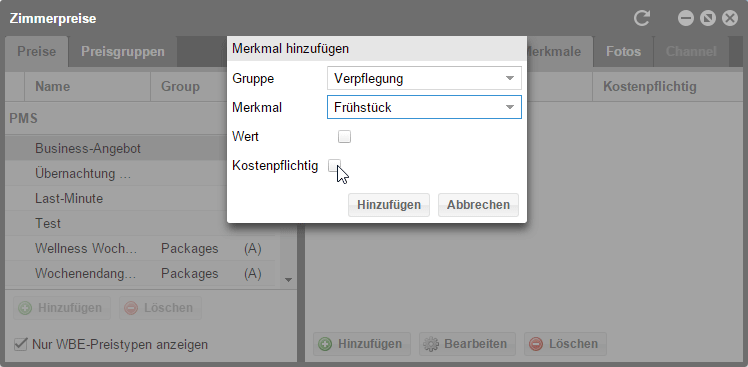Select the Last-Minute price row
This screenshot has width=748, height=367.
(x=140, y=199)
